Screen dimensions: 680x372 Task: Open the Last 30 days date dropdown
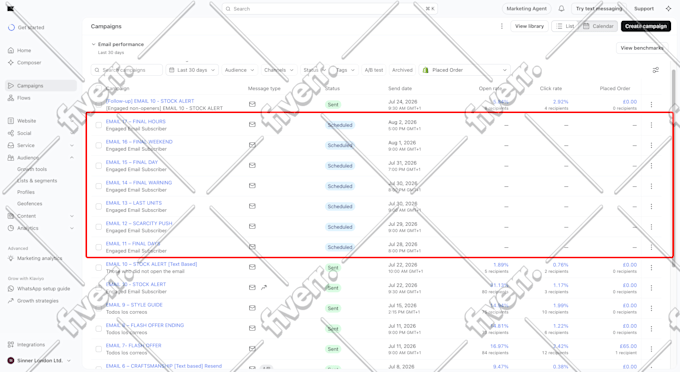point(192,70)
